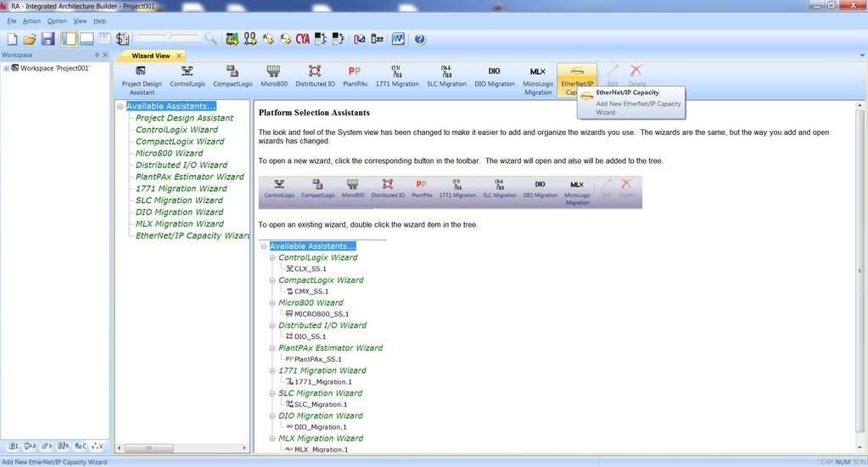The width and height of the screenshot is (868, 467).
Task: Close the Workspace panel
Action: [105, 55]
